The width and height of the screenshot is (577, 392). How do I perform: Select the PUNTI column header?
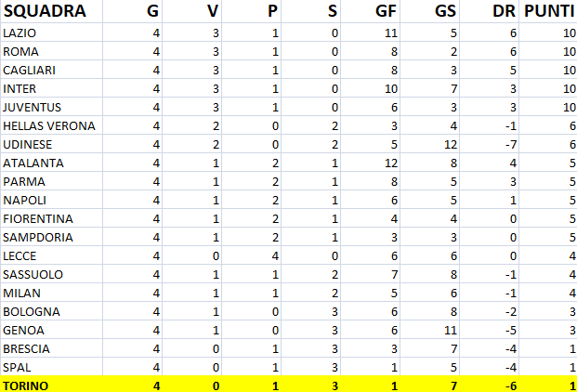coord(547,12)
